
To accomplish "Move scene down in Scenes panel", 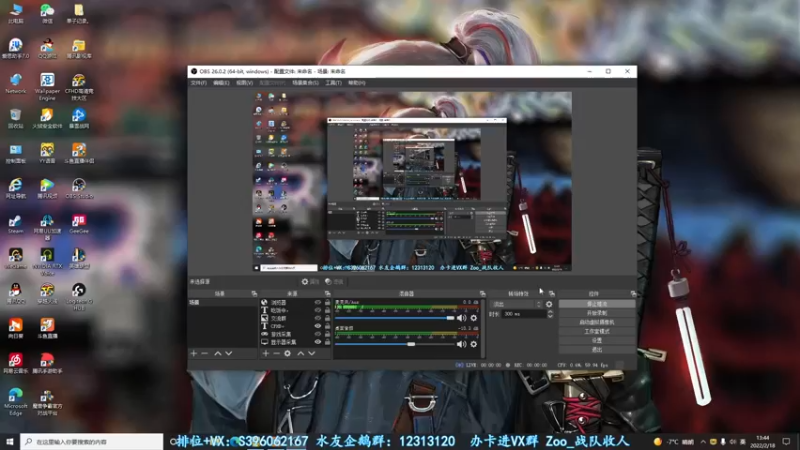I will (x=229, y=353).
